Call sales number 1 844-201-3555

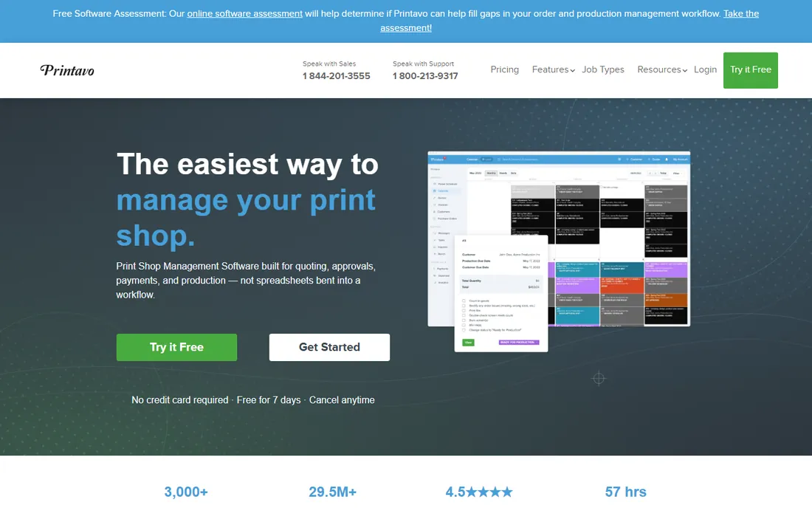pos(337,76)
